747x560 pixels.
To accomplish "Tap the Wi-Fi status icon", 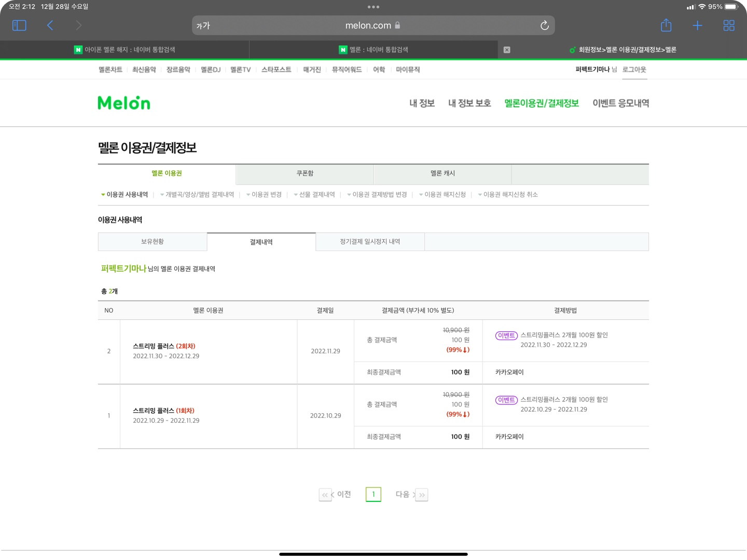I will point(702,7).
